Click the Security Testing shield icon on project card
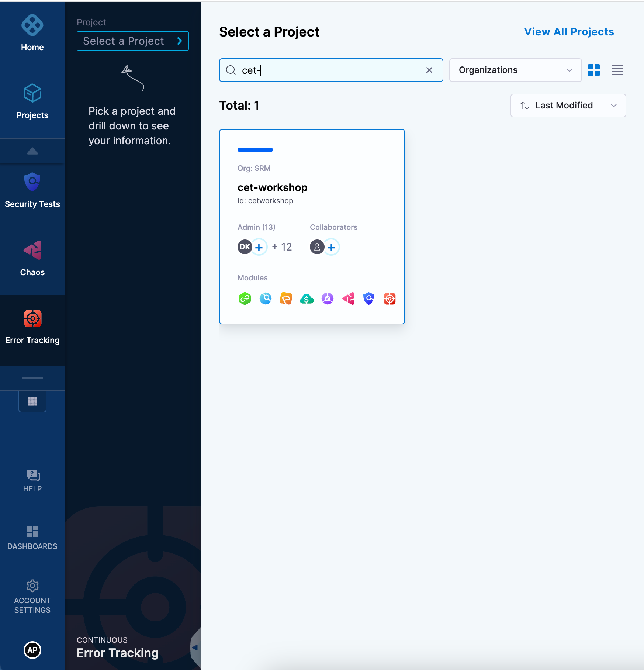644x670 pixels. 368,299
